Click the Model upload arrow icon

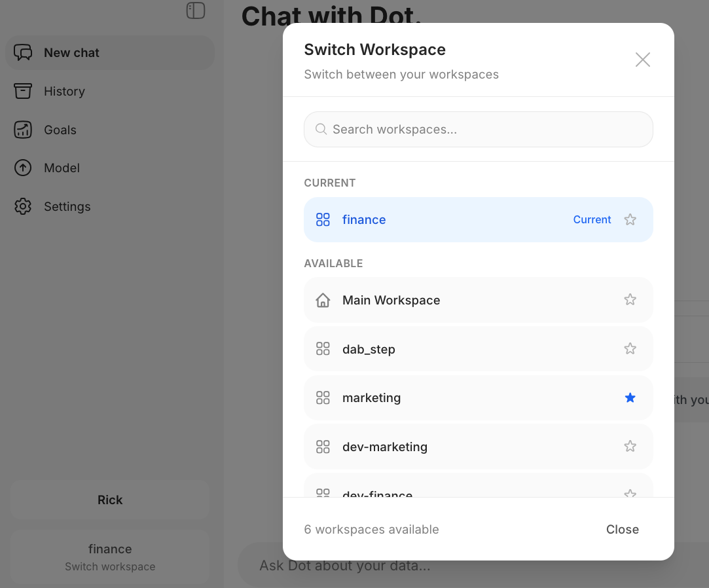pyautogui.click(x=23, y=168)
